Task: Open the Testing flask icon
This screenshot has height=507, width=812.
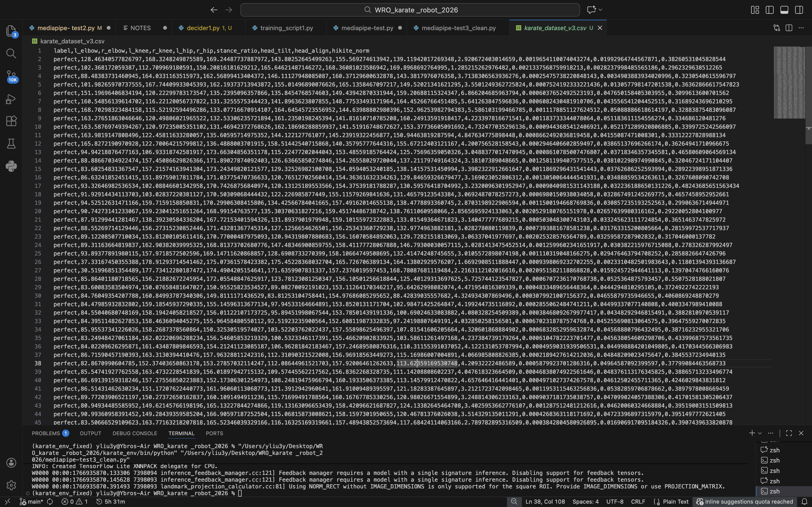Action: [x=11, y=144]
